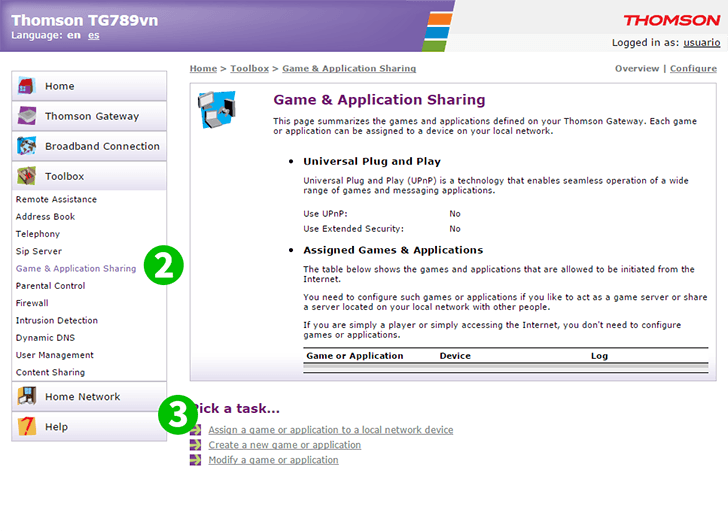Select the Overview view
The image size is (728, 531).
pyautogui.click(x=637, y=68)
